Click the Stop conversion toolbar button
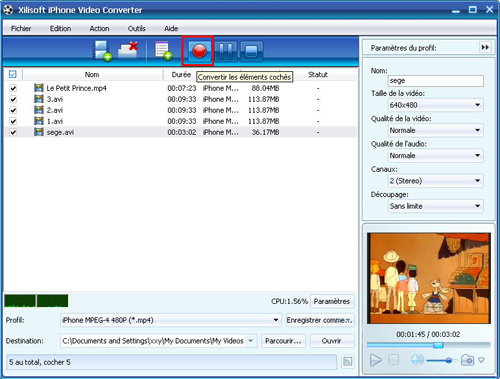The image size is (500, 379). click(x=251, y=51)
